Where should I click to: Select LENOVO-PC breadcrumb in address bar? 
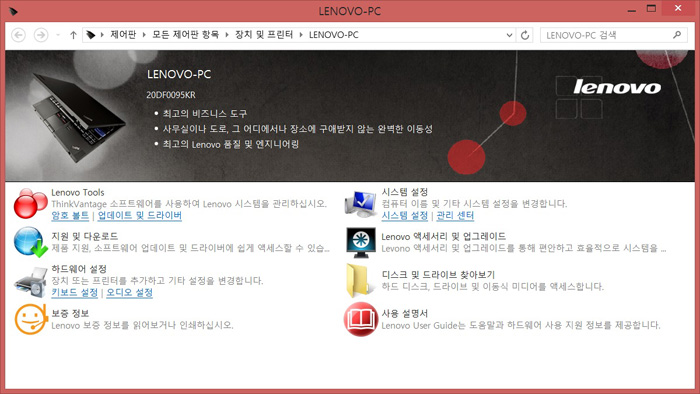(x=333, y=35)
